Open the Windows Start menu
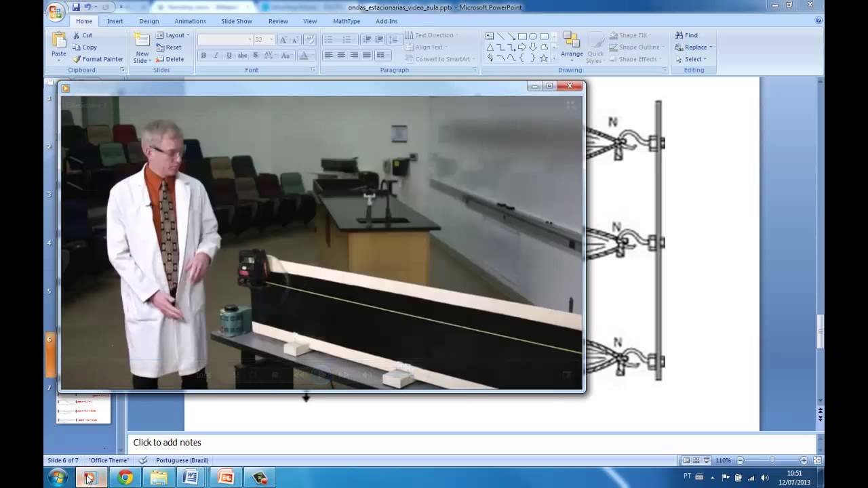The image size is (868, 488). (58, 478)
